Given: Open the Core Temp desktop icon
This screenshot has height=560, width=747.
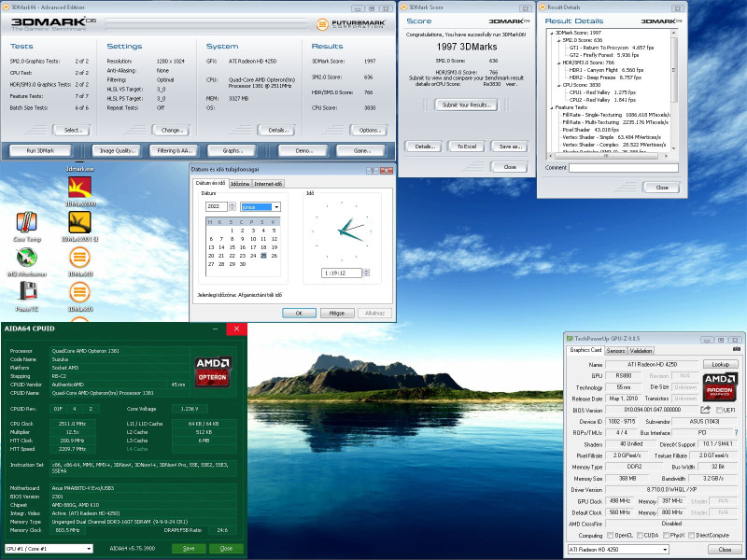Looking at the screenshot, I should pyautogui.click(x=26, y=223).
